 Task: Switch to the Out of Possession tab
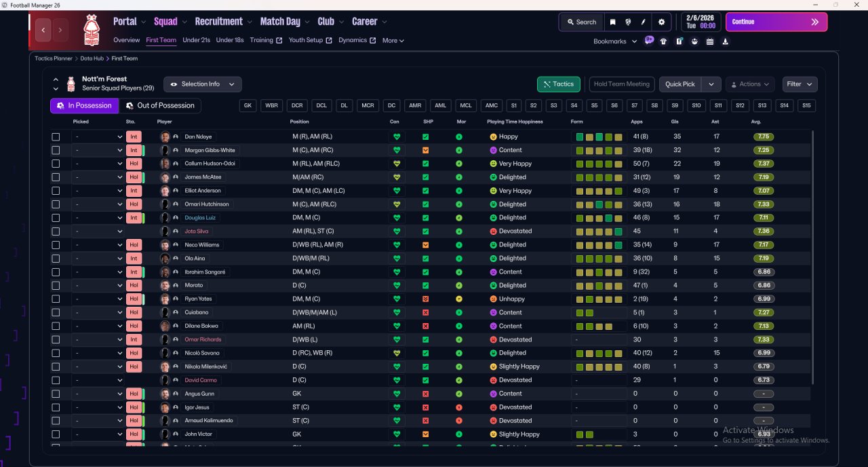(160, 106)
